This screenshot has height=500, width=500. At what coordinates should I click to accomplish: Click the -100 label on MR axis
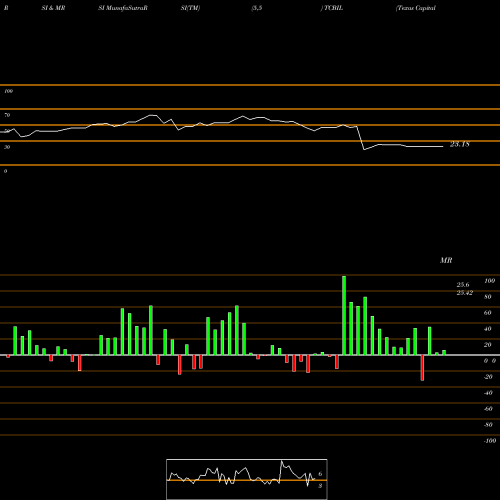(490, 441)
